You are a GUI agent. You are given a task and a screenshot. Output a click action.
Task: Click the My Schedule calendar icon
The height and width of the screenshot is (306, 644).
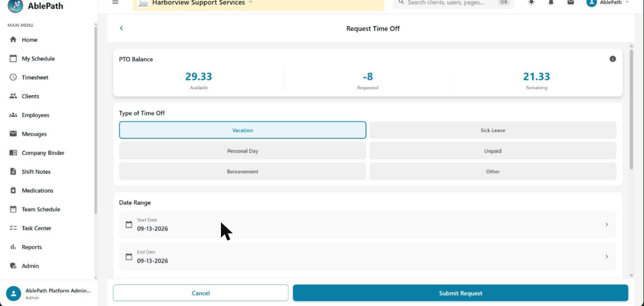pos(13,58)
